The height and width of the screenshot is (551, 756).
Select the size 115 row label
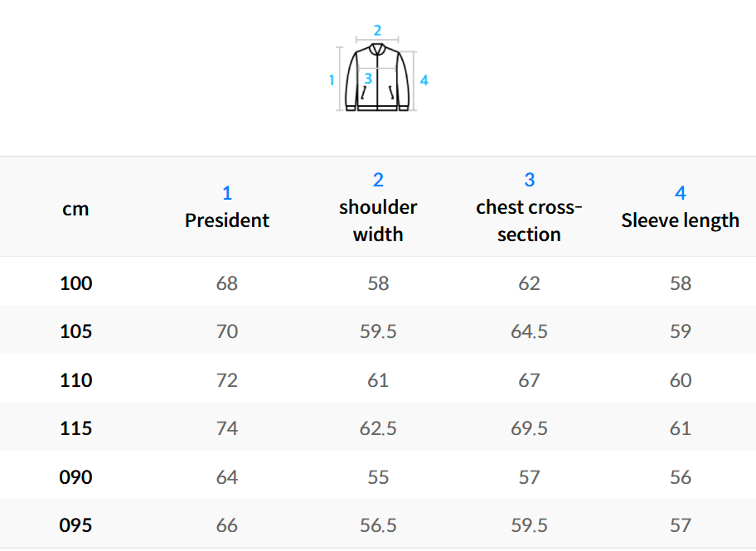(x=75, y=428)
